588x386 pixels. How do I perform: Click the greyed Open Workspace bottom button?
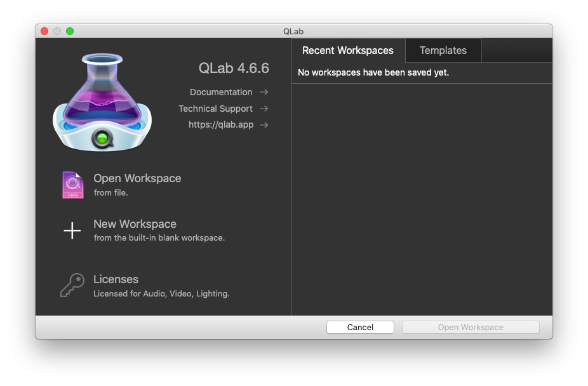471,327
